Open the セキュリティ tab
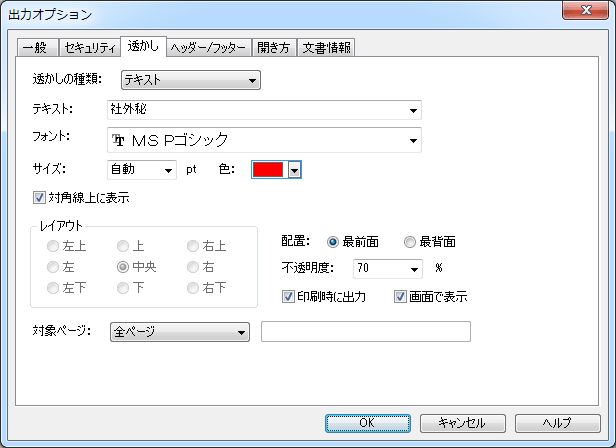The image size is (616, 448). 88,48
